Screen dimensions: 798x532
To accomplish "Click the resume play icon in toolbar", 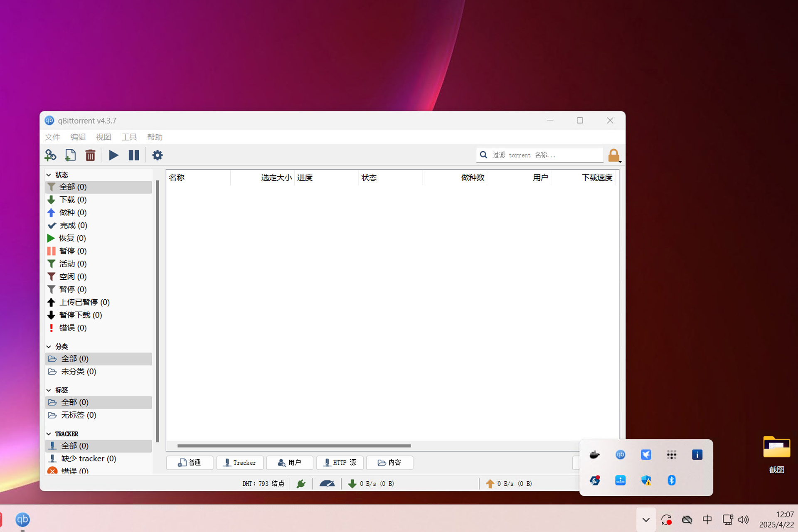I will click(113, 155).
